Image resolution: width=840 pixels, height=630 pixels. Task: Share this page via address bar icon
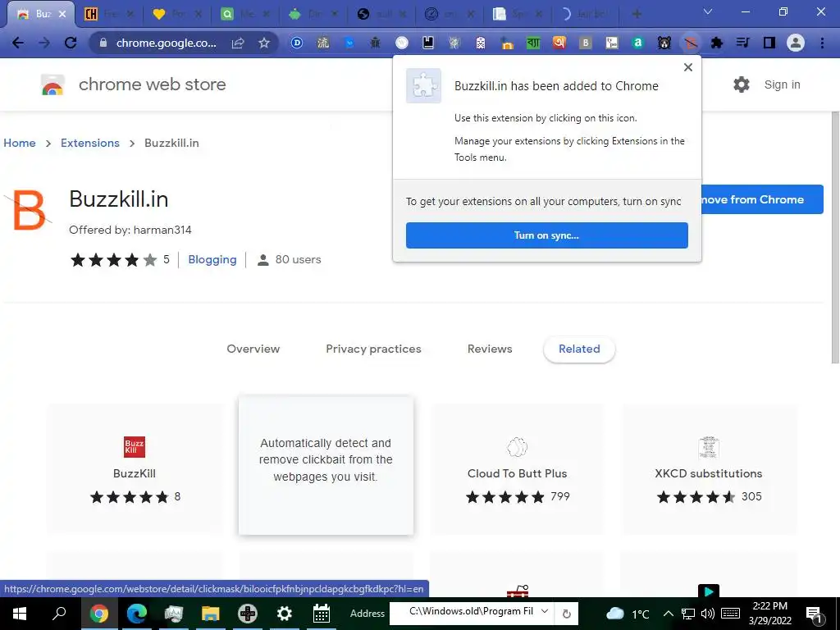pos(238,43)
